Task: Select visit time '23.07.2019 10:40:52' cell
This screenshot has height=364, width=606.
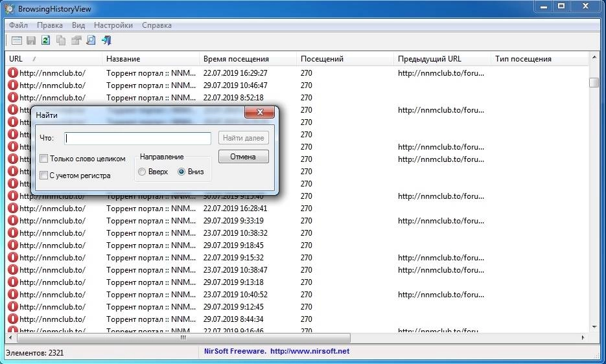Action: [x=235, y=295]
